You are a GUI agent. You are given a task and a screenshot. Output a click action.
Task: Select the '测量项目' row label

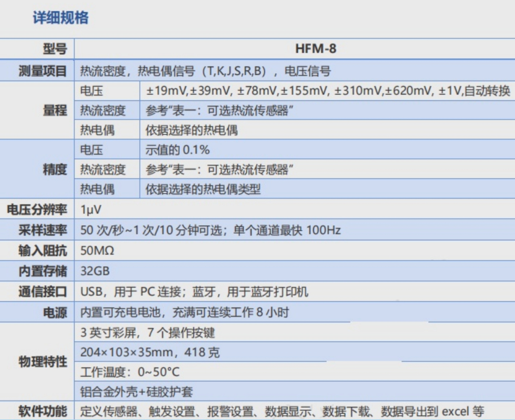[42, 71]
